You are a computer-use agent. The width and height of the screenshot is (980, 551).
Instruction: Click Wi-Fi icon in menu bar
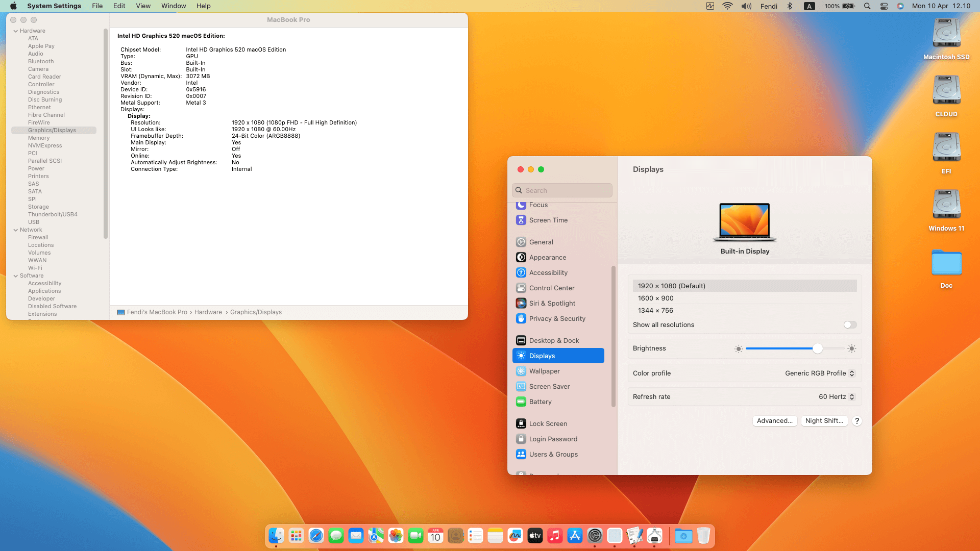tap(727, 6)
